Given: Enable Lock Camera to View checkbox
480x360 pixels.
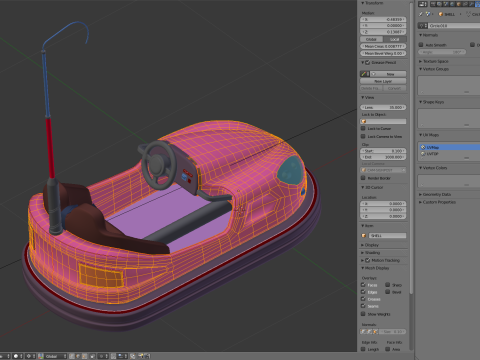Looking at the screenshot, I should coord(363,136).
